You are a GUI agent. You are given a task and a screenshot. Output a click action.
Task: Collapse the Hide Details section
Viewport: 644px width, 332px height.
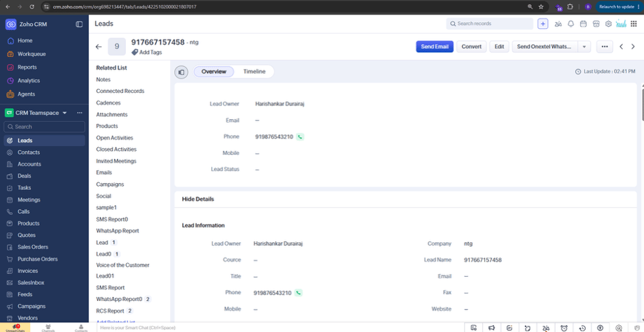198,199
